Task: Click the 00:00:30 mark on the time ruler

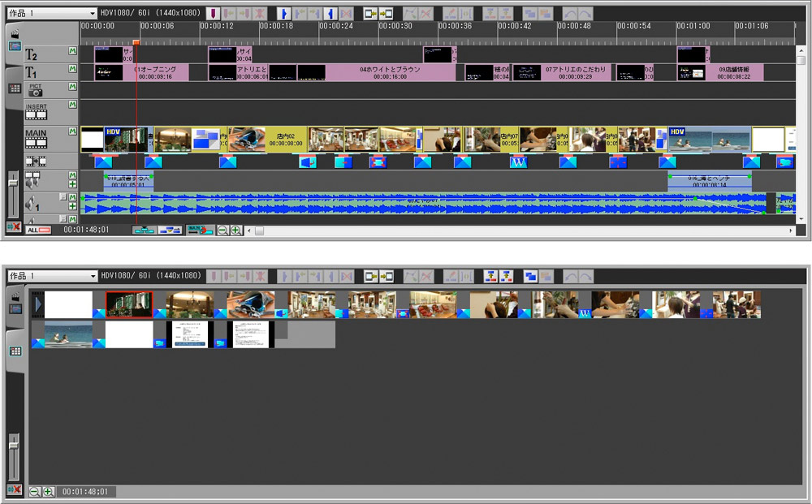Action: pyautogui.click(x=395, y=26)
